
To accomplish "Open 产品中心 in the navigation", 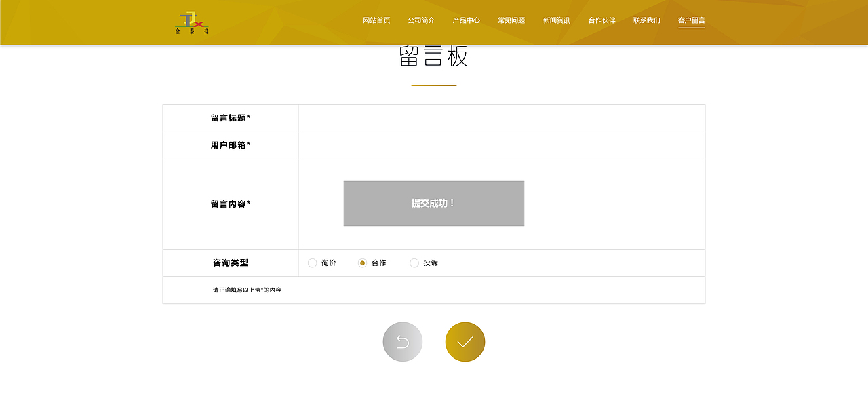I will click(467, 20).
